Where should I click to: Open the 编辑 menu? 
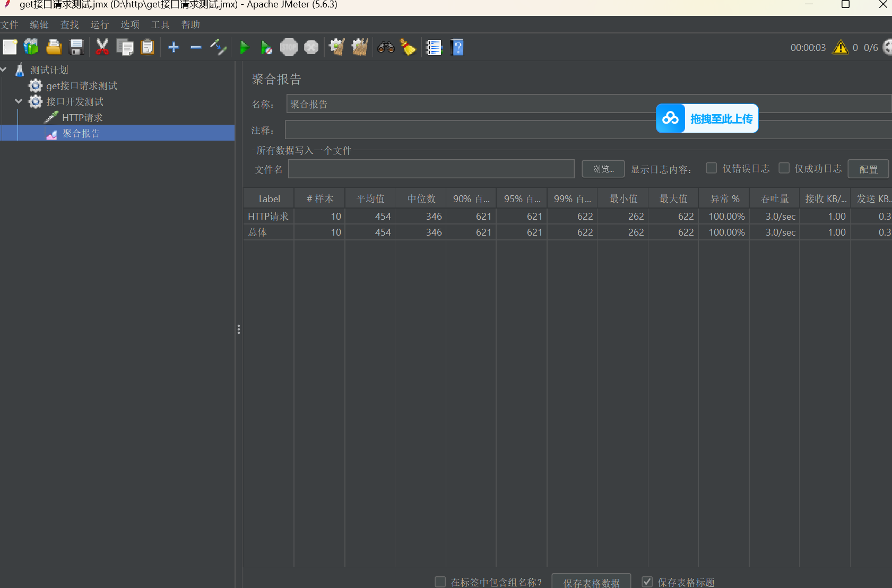tap(39, 25)
